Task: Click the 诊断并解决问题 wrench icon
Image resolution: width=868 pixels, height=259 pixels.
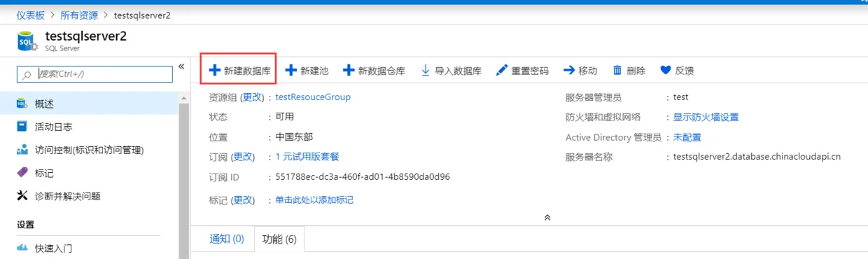Action: pos(22,196)
